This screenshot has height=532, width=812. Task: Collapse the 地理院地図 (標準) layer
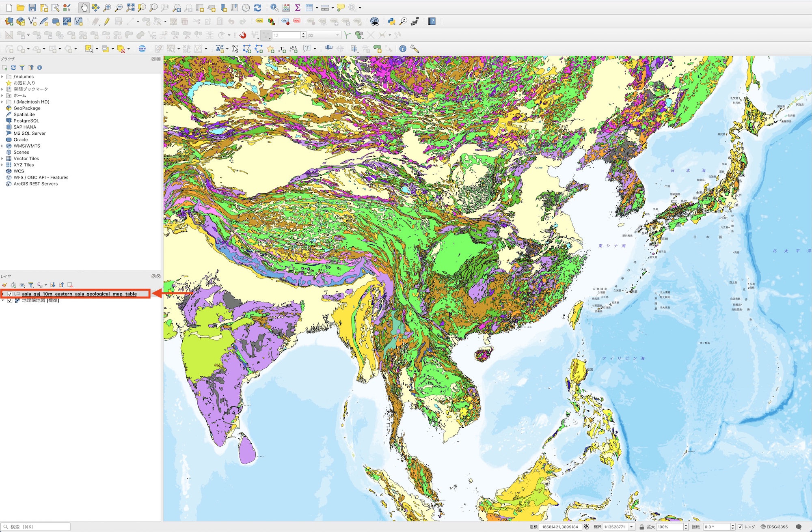[x=3, y=300]
